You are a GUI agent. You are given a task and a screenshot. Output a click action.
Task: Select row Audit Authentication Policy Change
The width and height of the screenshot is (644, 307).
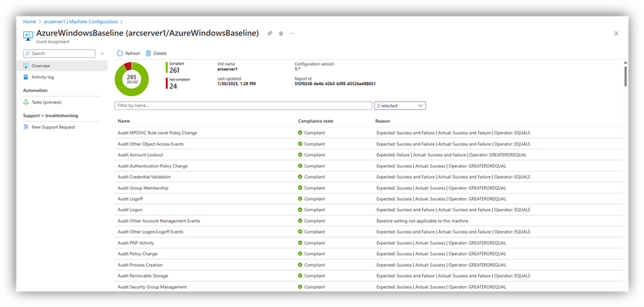click(368, 166)
